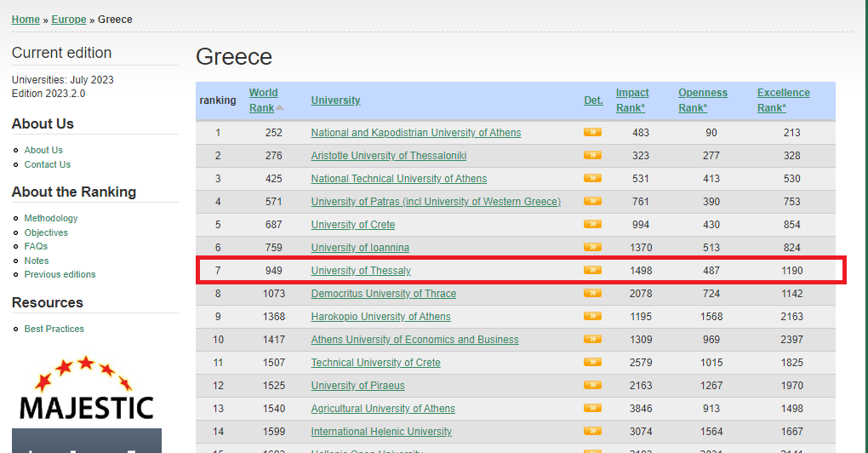This screenshot has height=453, width=868.
Task: Open details icon for University of Ioannina
Action: [592, 247]
